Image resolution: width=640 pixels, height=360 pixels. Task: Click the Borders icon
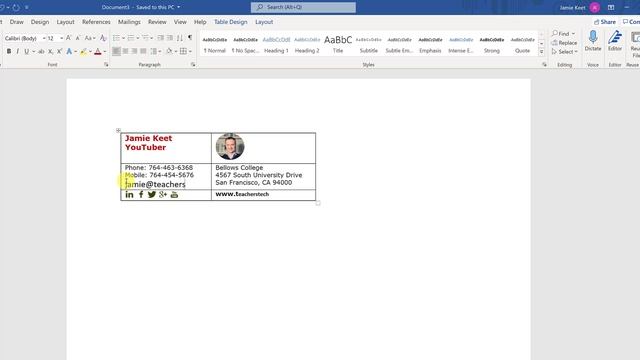coord(183,51)
